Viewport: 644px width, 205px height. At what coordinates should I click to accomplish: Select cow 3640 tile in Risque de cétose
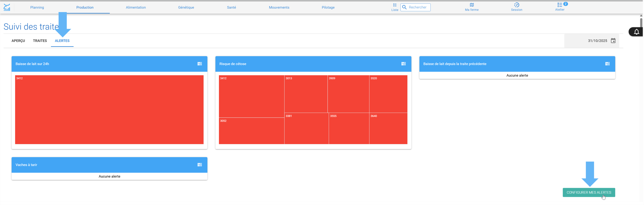click(x=388, y=129)
